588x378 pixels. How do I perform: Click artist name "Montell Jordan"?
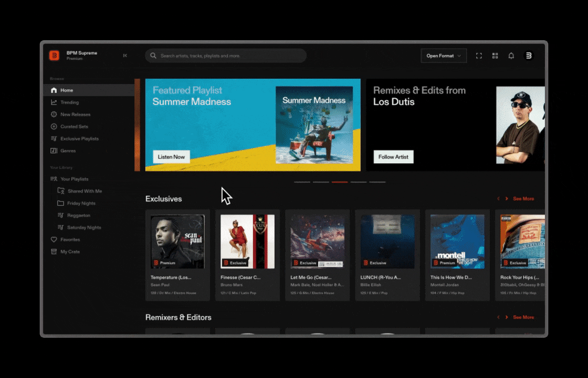pos(444,285)
